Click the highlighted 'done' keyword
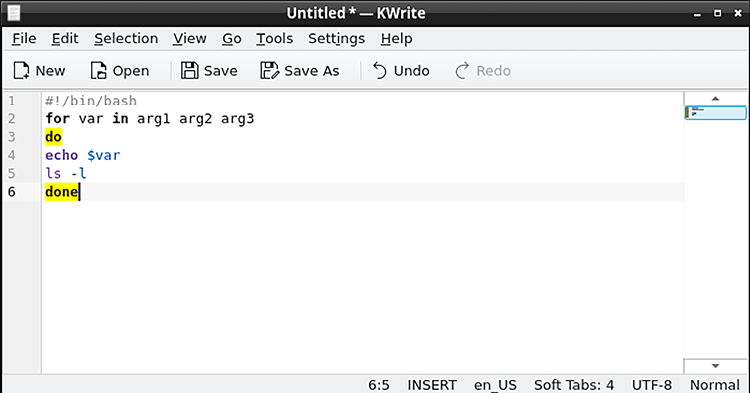The width and height of the screenshot is (750, 393). [x=62, y=192]
